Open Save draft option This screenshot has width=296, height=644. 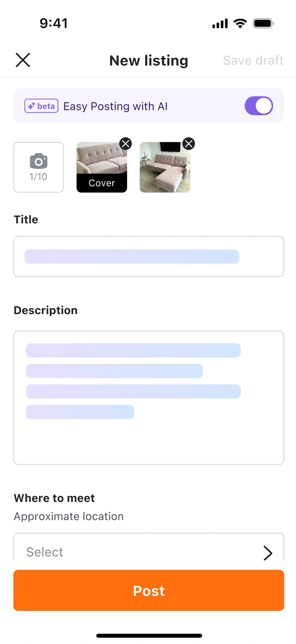[253, 60]
